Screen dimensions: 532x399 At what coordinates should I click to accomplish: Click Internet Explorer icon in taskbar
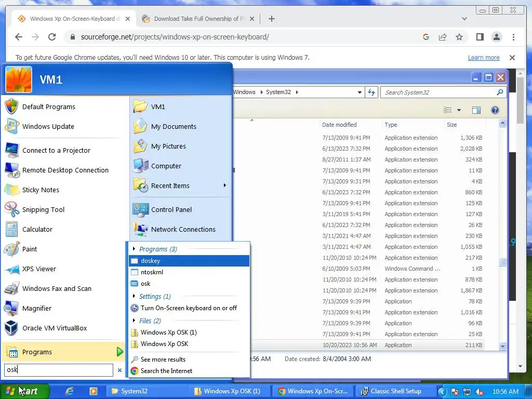69,391
